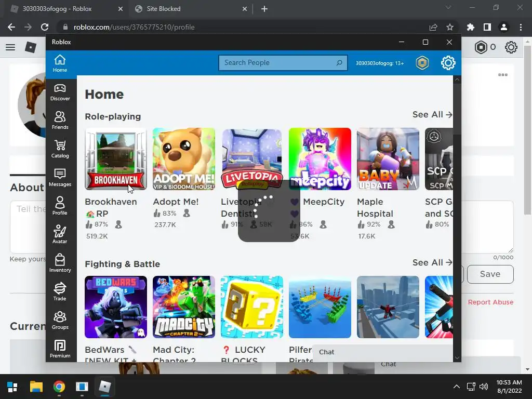Open Google Chrome from the taskbar
532x399 pixels.
[59, 387]
